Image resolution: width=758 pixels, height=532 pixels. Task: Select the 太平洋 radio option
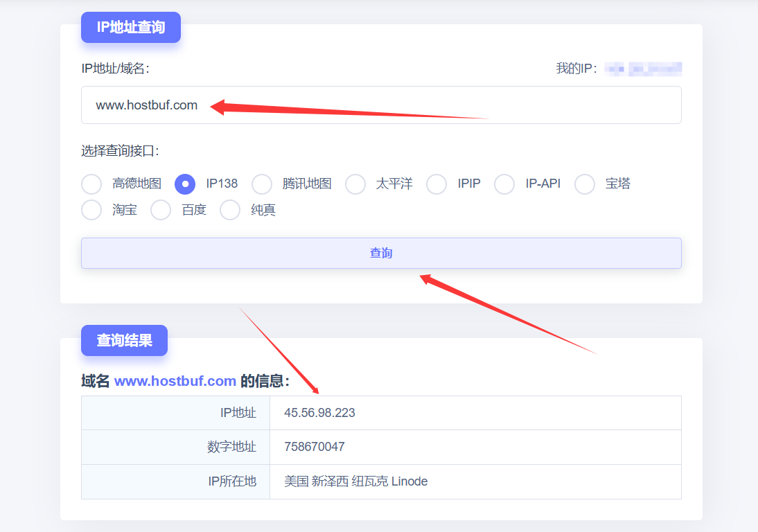[x=355, y=184]
